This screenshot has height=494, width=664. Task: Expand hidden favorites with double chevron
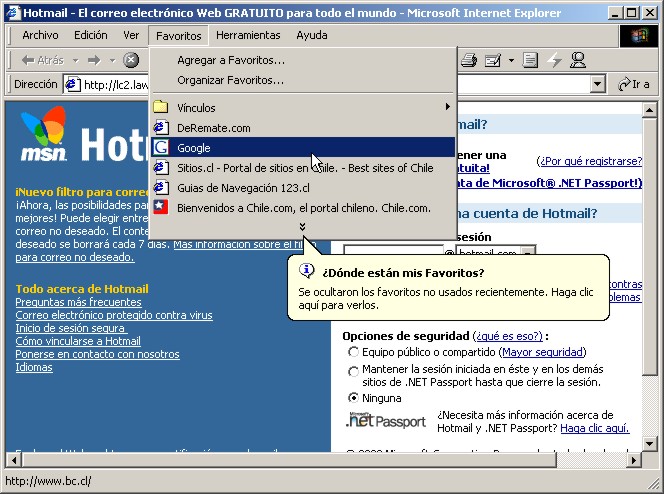pyautogui.click(x=302, y=227)
